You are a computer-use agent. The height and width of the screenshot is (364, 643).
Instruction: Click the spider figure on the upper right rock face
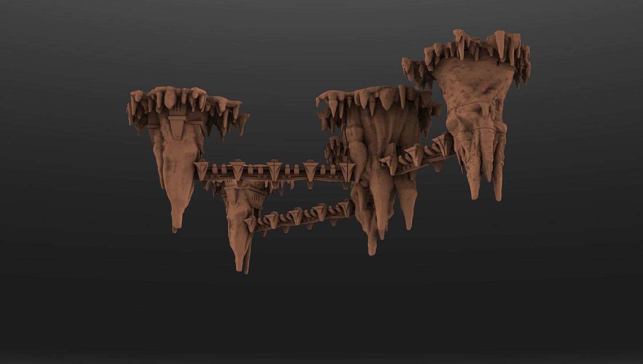click(x=498, y=64)
